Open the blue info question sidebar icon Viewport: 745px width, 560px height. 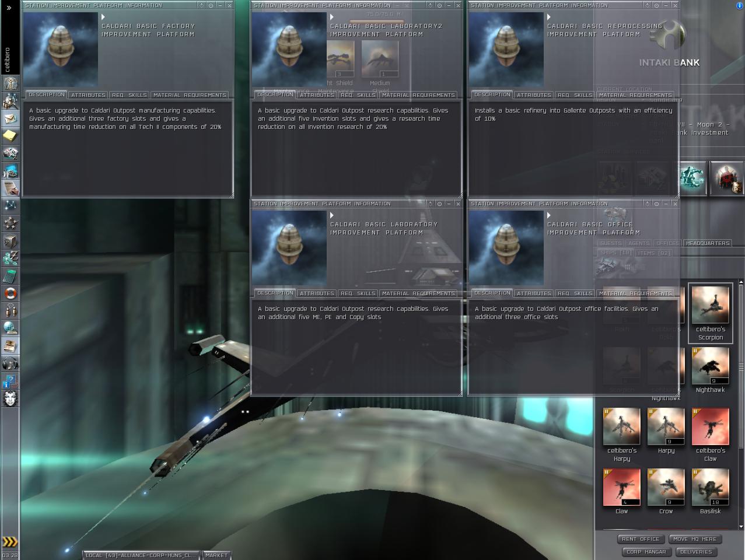(10, 381)
